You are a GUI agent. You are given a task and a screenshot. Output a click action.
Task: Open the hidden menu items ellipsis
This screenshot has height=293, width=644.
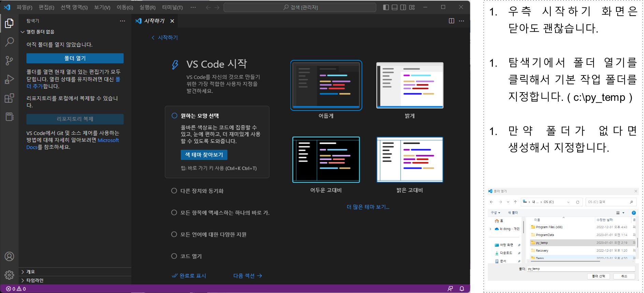coord(193,7)
